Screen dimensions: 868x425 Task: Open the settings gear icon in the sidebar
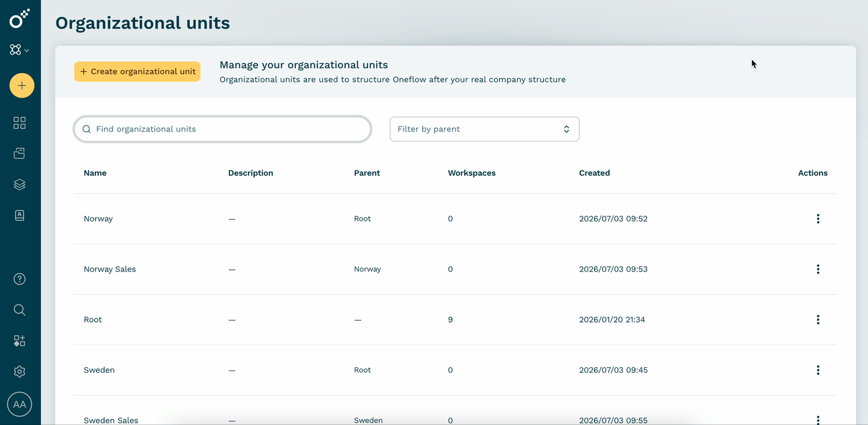point(19,372)
